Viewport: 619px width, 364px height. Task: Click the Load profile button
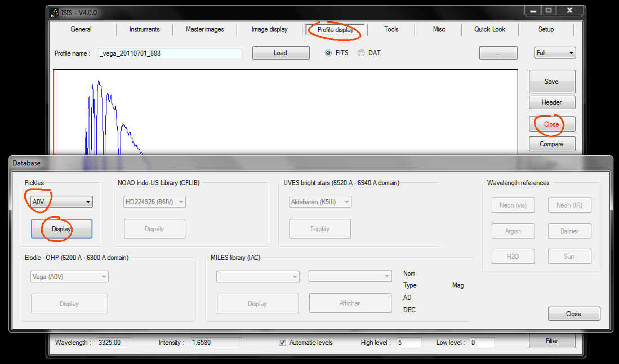click(x=280, y=53)
